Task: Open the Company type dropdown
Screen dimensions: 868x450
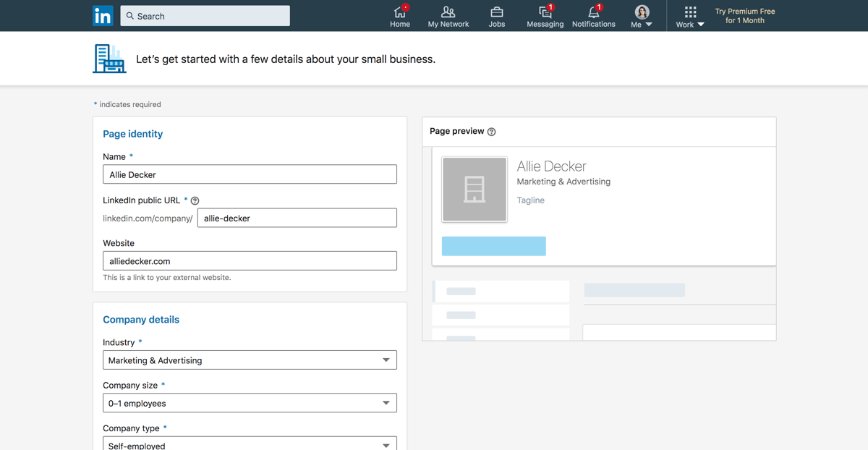Action: pos(250,443)
